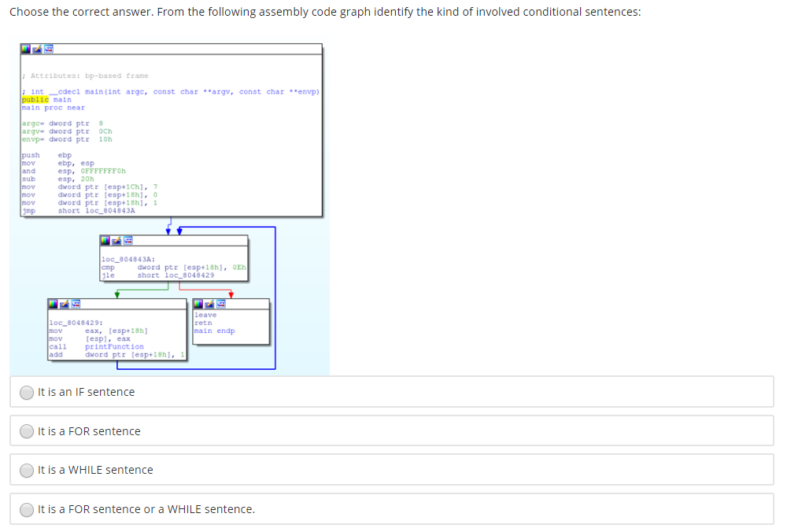Click the 'loc_8048429:' label in the loop body node
Viewport: 802px width, 532px height.
[x=76, y=323]
